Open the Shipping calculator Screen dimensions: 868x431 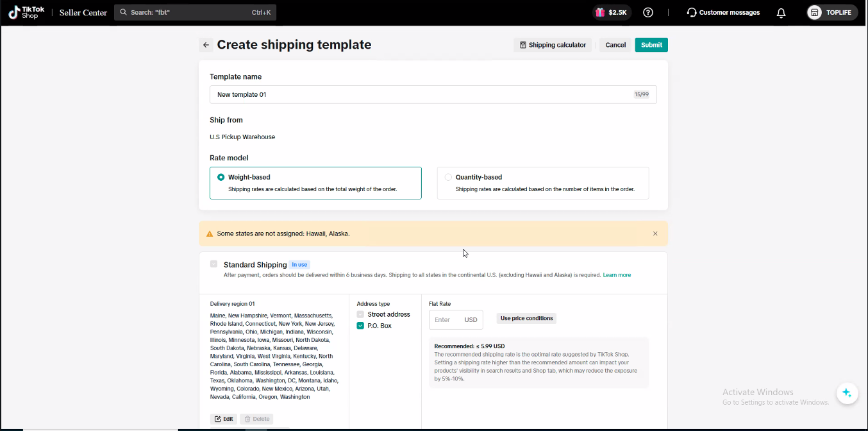click(x=553, y=45)
